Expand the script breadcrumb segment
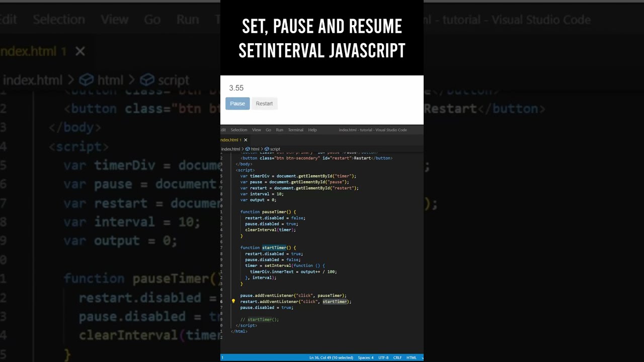 coord(275,149)
